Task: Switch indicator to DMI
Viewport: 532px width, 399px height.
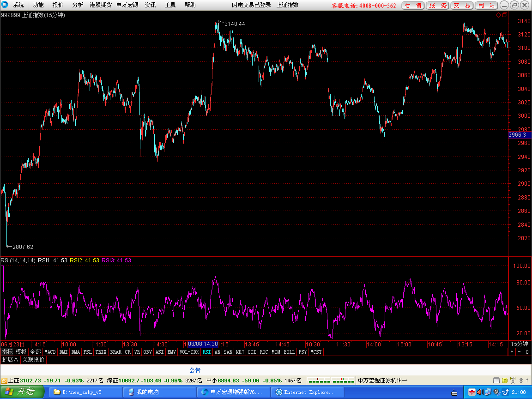Action: 63,352
